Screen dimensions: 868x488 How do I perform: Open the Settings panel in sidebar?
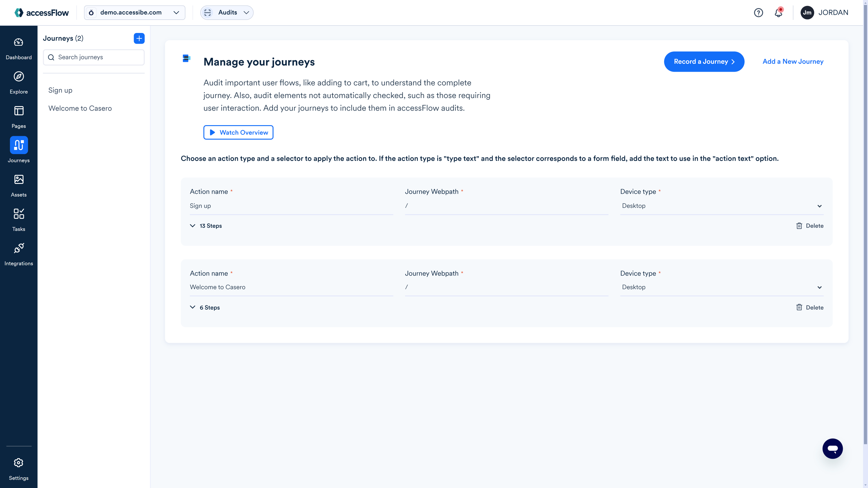pos(19,468)
